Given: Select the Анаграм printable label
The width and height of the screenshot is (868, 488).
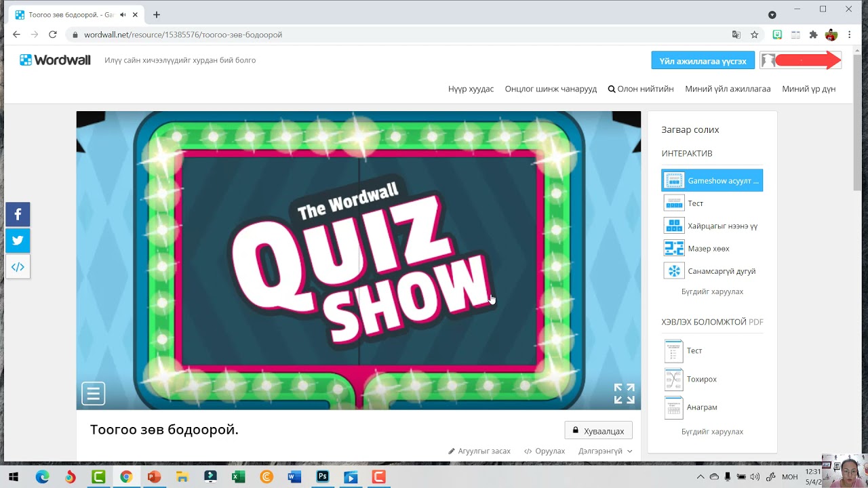Looking at the screenshot, I should pyautogui.click(x=703, y=407).
